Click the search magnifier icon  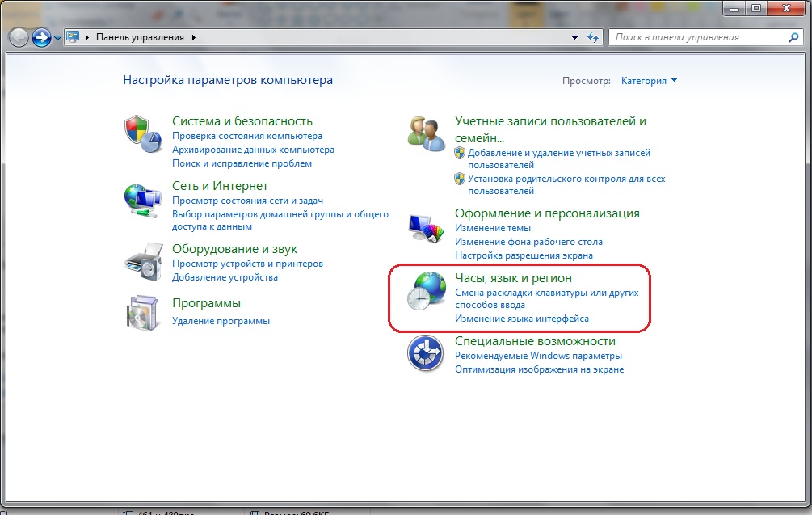[x=793, y=37]
